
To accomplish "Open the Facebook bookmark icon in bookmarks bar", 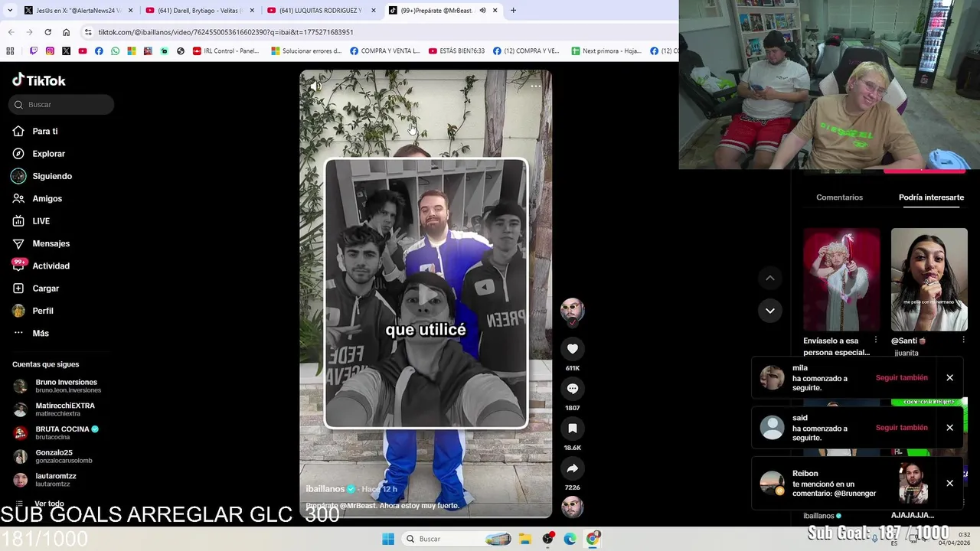I will click(x=99, y=51).
